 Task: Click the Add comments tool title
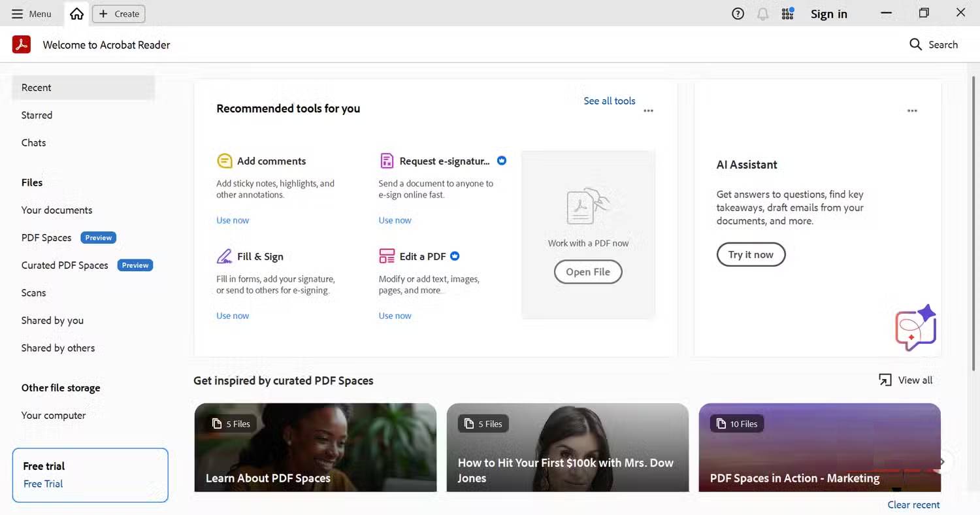271,161
